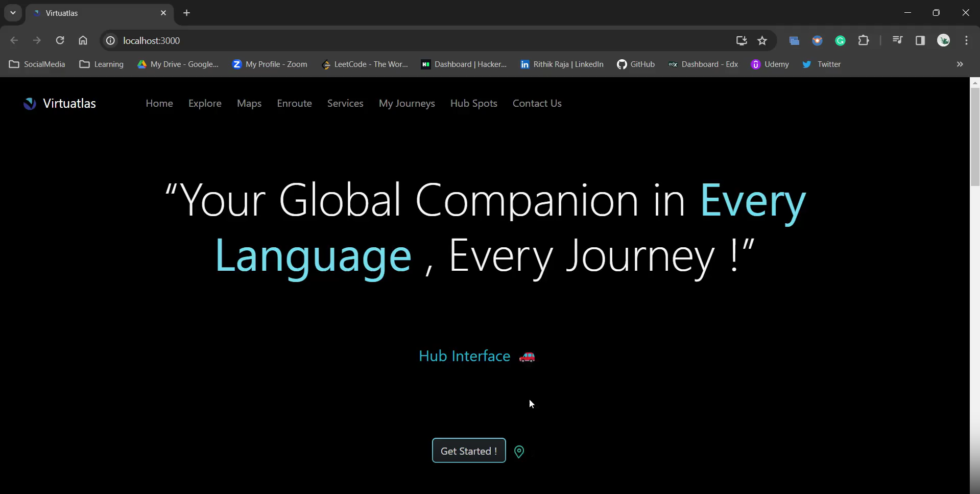Bookmark this page with the star icon
This screenshot has height=494, width=980.
tap(762, 41)
